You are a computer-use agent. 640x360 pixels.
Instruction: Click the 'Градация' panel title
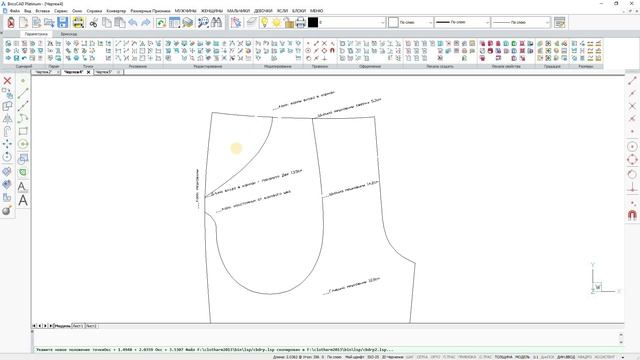(x=552, y=66)
